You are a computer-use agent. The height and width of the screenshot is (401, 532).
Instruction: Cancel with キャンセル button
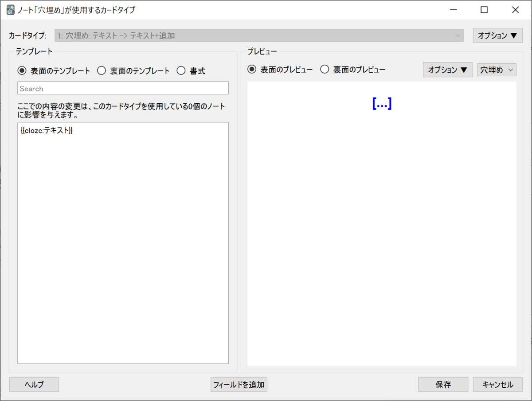point(498,385)
